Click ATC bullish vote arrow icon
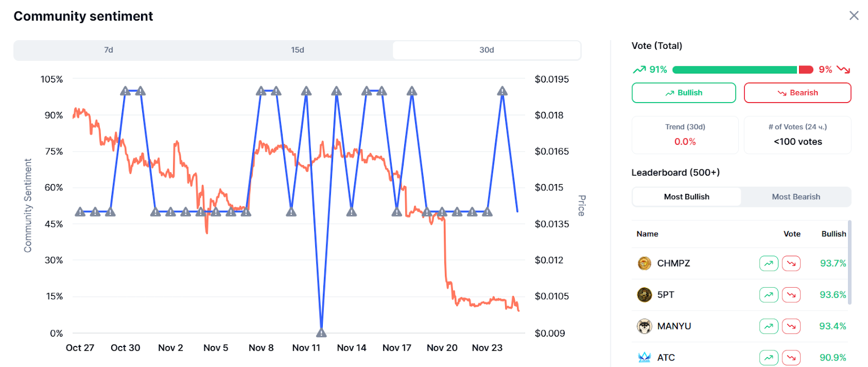868x367 pixels. [x=769, y=358]
